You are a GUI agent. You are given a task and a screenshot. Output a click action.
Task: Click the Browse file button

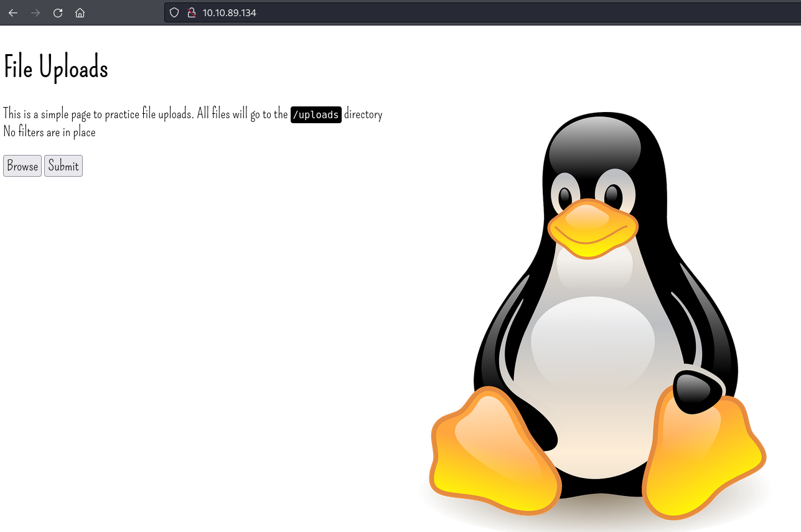point(22,166)
